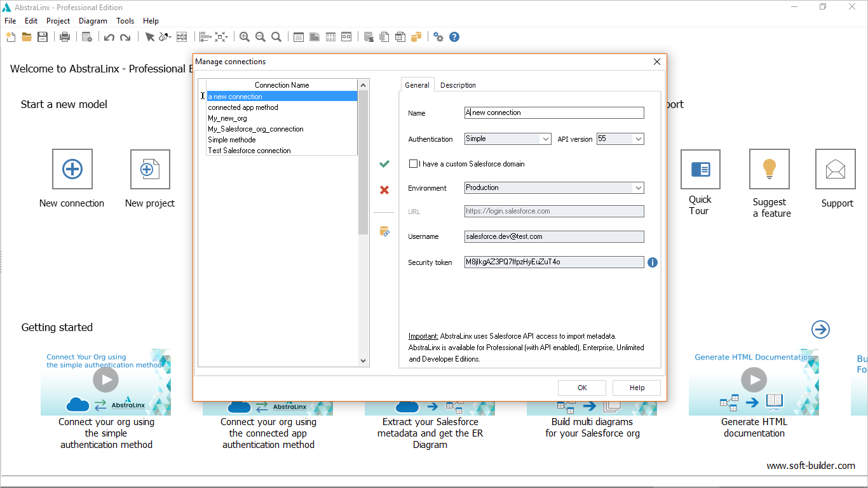The height and width of the screenshot is (488, 868).
Task: Validate the connection with the green check icon
Action: coord(384,163)
